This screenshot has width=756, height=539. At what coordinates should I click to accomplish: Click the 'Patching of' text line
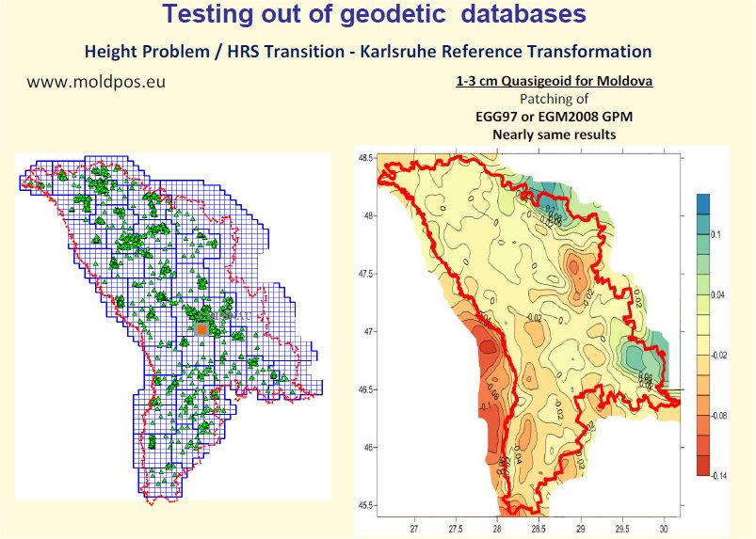tap(554, 99)
